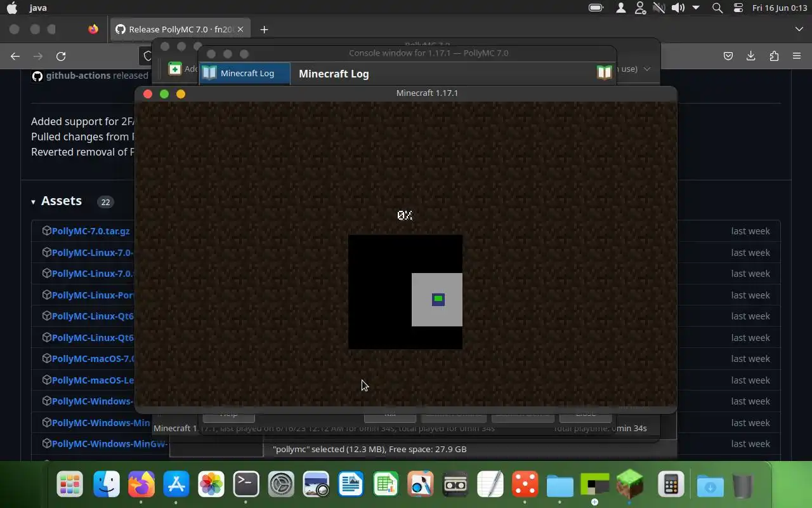The width and height of the screenshot is (812, 508).
Task: Click the loading progress square in Minecraft
Action: (x=405, y=292)
